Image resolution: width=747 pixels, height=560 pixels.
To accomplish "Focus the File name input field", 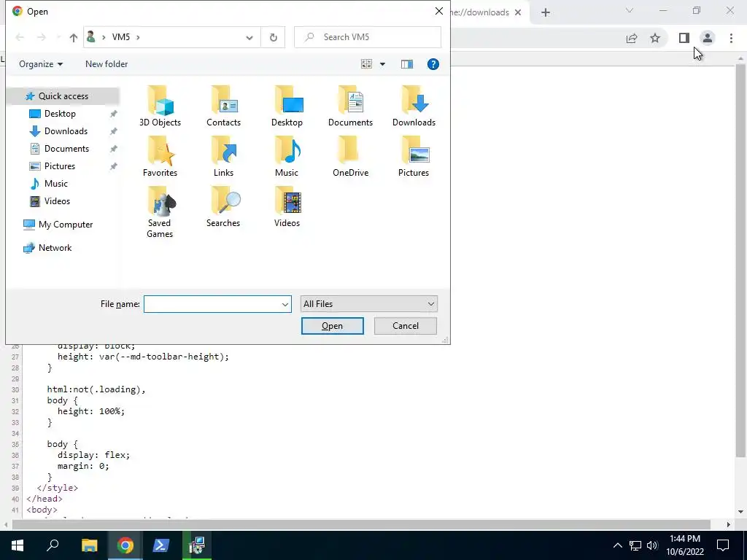I will (x=217, y=304).
